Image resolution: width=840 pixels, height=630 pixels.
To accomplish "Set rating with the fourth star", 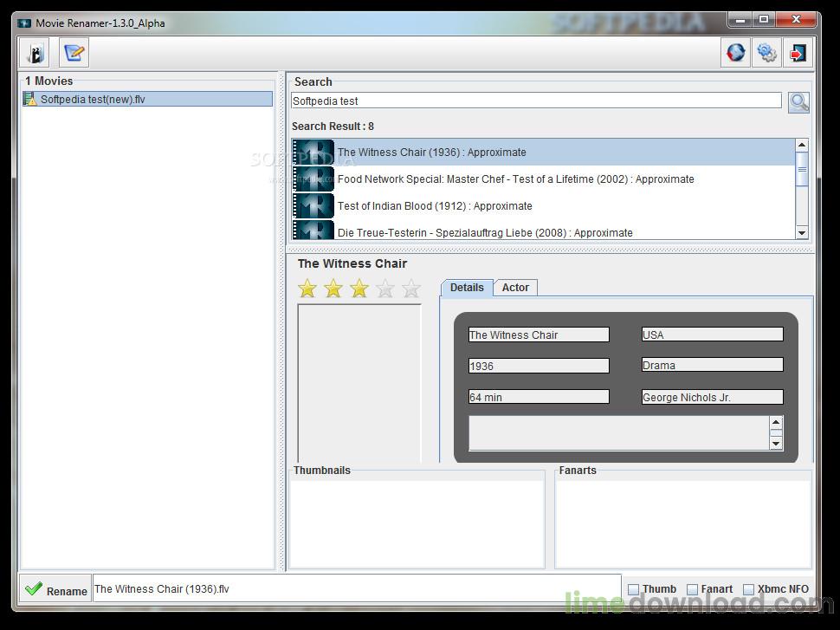I will (x=385, y=289).
